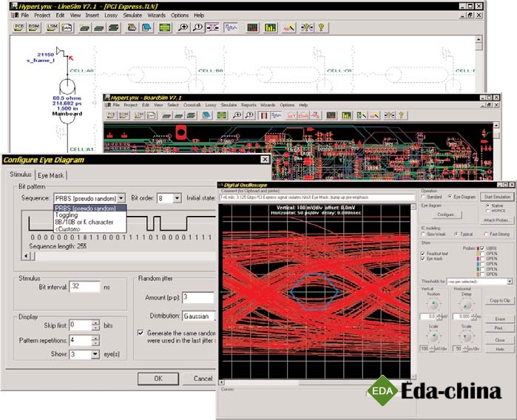
Task: Open the Wizards menu in LineSim
Action: pos(156,16)
